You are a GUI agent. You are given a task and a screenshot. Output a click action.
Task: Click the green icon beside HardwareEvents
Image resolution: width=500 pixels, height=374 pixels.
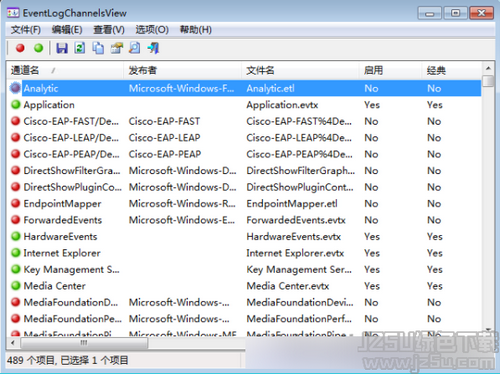coord(16,236)
